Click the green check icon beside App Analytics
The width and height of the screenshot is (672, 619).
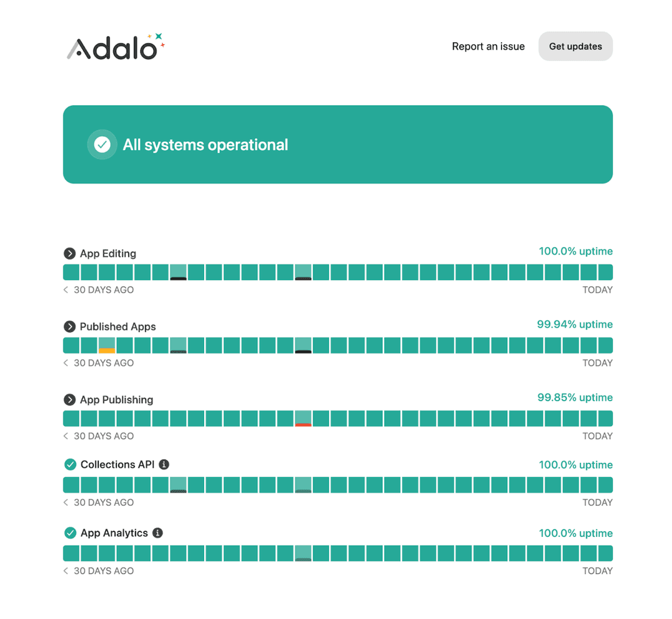tap(70, 533)
